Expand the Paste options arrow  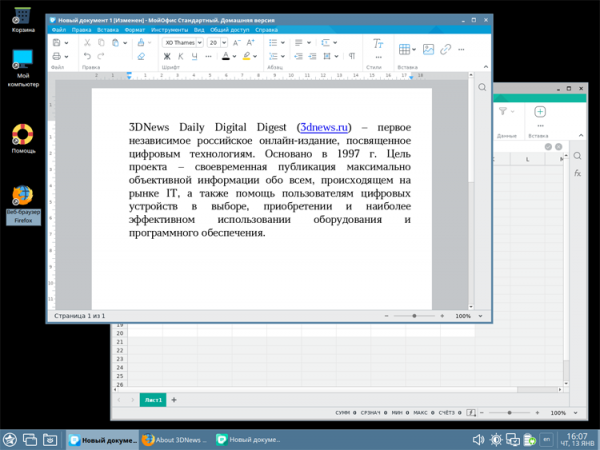pyautogui.click(x=125, y=43)
